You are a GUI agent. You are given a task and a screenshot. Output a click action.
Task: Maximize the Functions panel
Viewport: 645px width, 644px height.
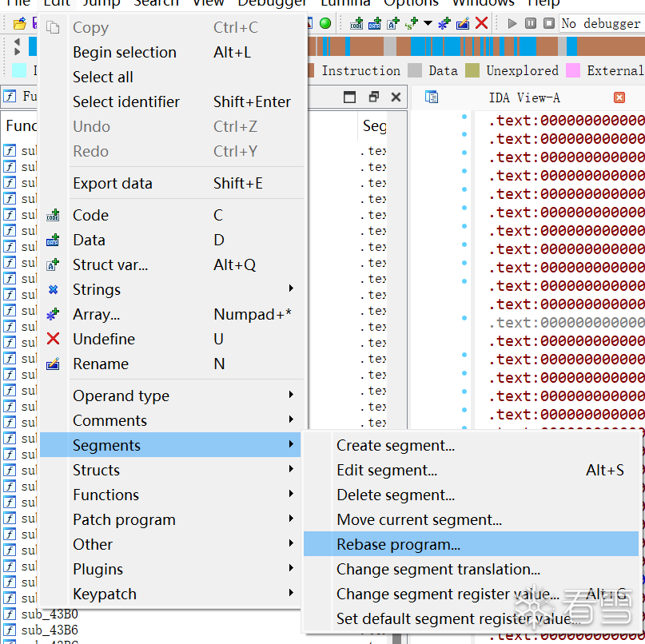349,97
